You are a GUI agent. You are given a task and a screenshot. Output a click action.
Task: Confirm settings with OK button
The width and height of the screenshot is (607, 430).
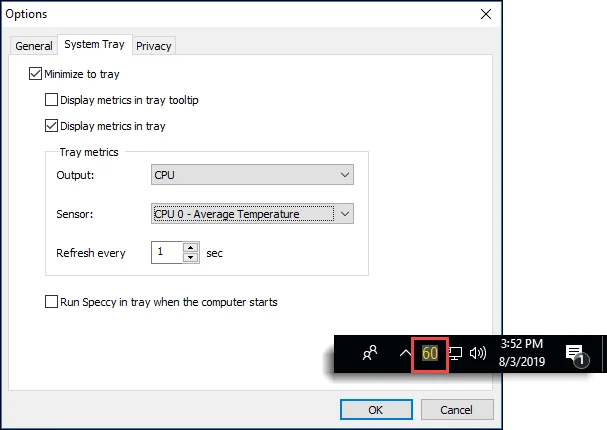click(376, 409)
